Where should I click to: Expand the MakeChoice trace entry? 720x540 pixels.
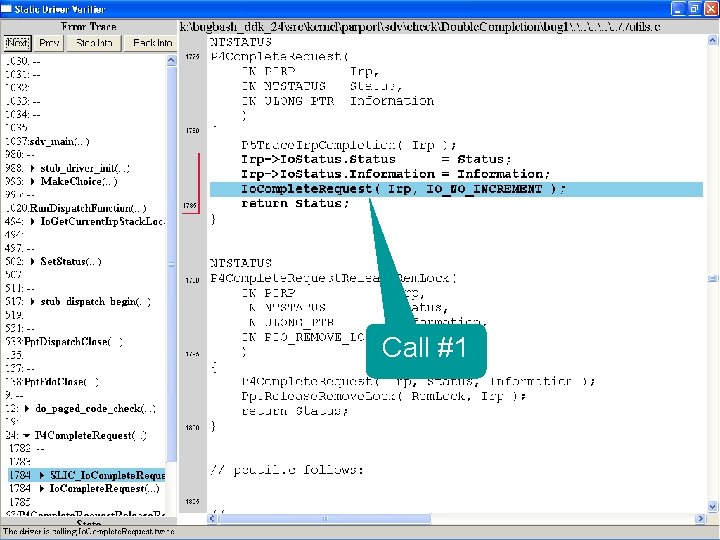coord(32,182)
